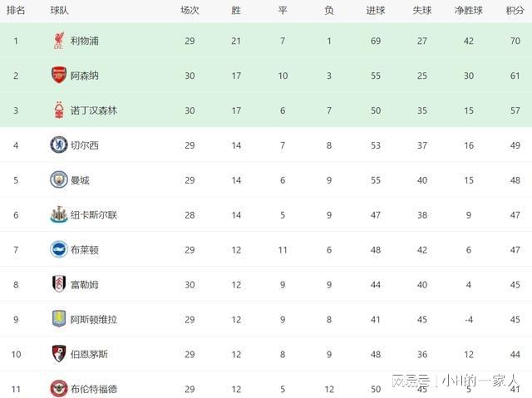Sort by the 积分 column header
Screen dimensions: 532x398
[515, 11]
